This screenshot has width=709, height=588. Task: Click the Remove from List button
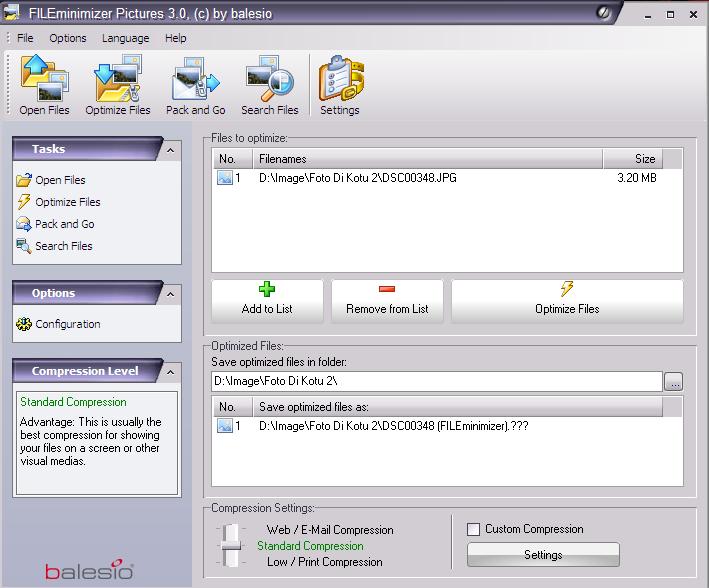387,301
